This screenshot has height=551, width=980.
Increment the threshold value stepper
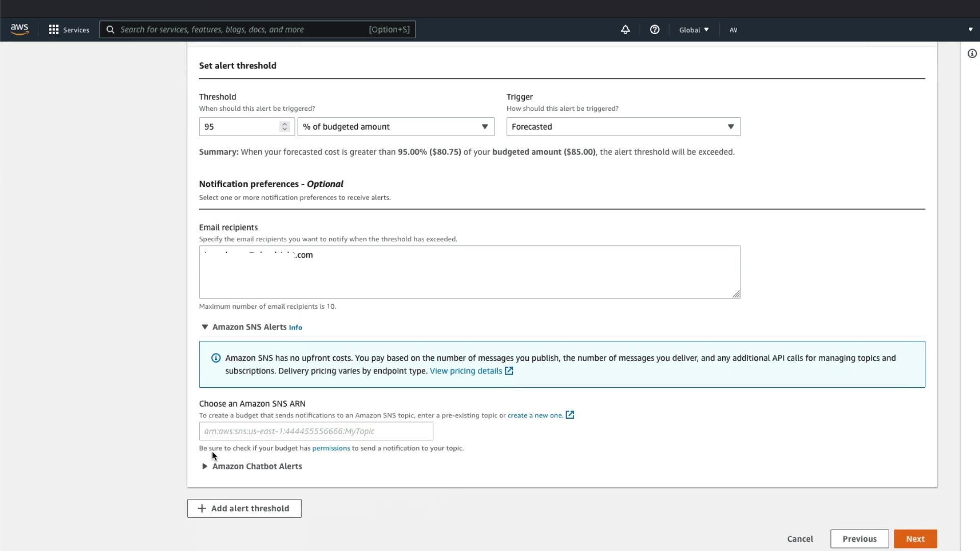coord(285,124)
